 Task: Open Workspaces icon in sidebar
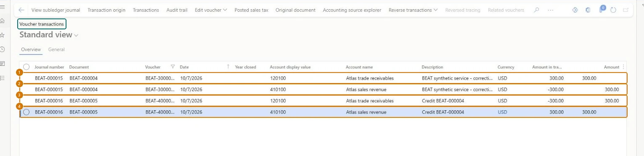(3, 63)
